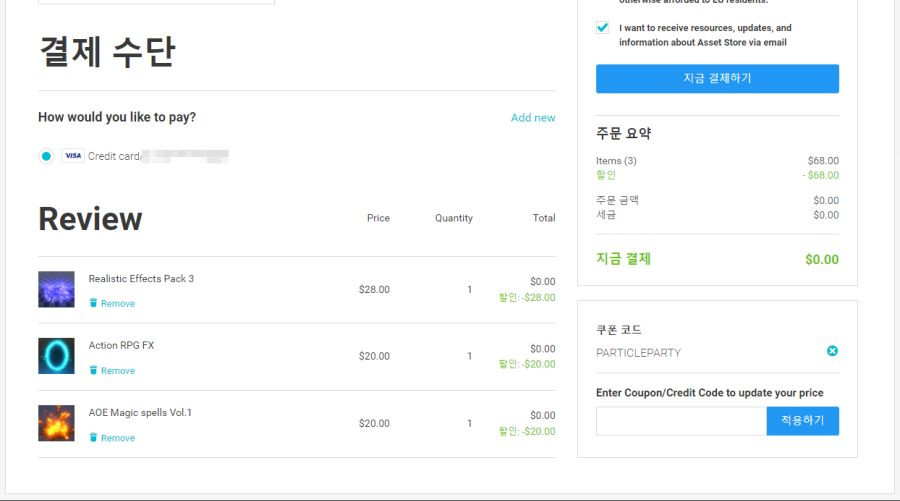The height and width of the screenshot is (501, 900).
Task: Click the Action RPG FX title
Action: click(x=121, y=345)
